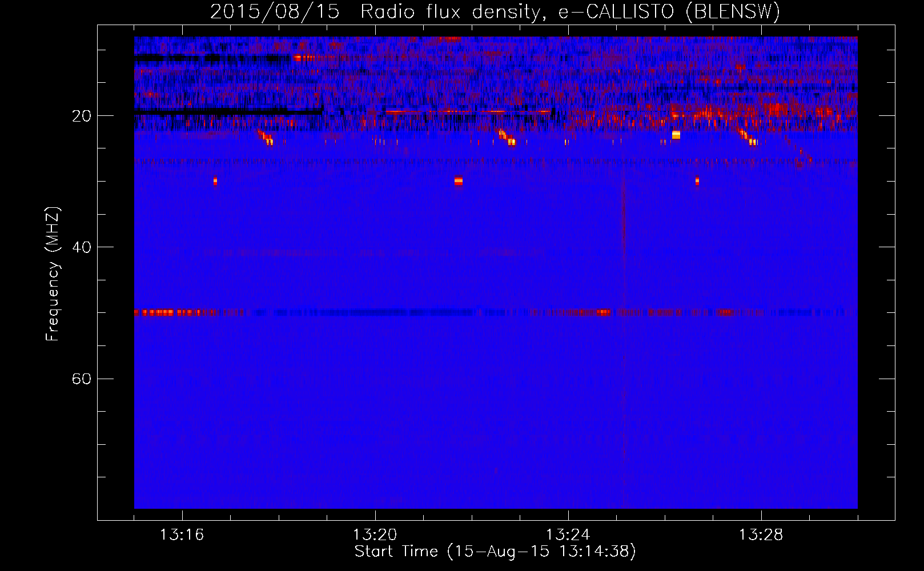
Task: Click the 13:20 time tick label
Action: pyautogui.click(x=375, y=535)
